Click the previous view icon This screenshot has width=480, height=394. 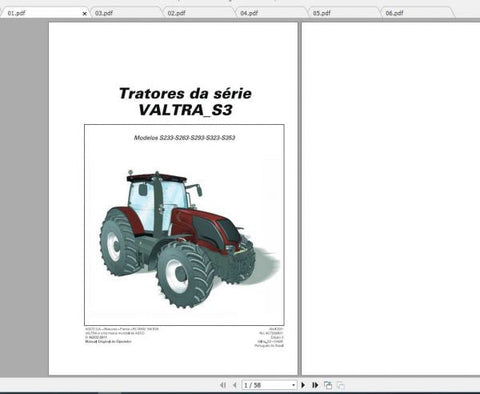point(328,385)
